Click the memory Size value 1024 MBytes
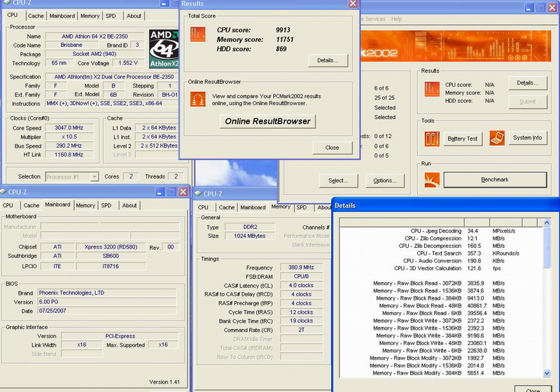 click(250, 236)
